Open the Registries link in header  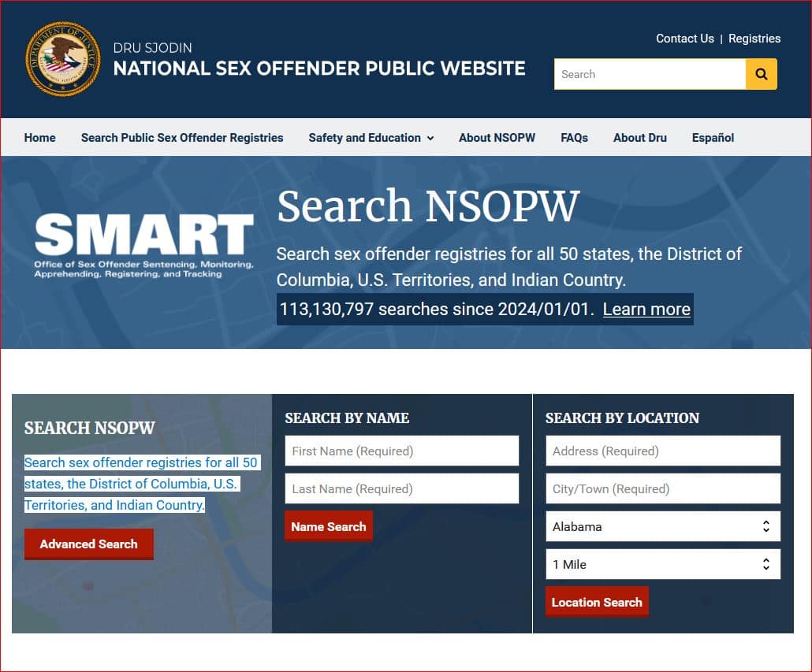coord(754,39)
